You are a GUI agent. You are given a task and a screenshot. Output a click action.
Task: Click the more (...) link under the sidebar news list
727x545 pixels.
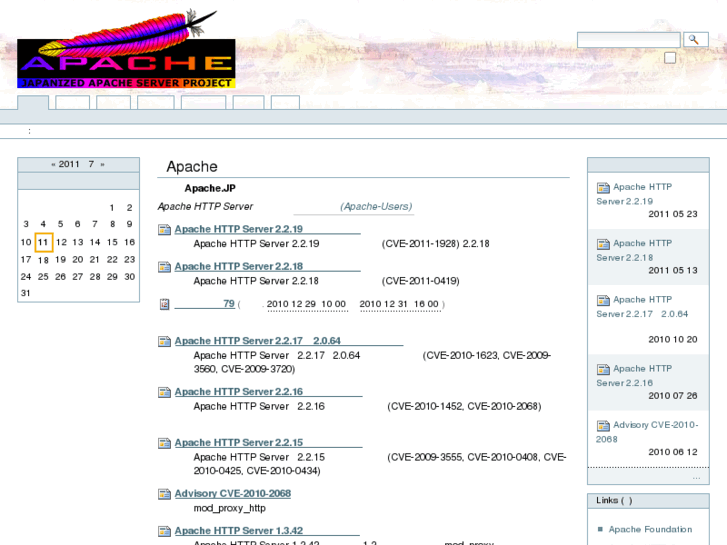tap(696, 478)
